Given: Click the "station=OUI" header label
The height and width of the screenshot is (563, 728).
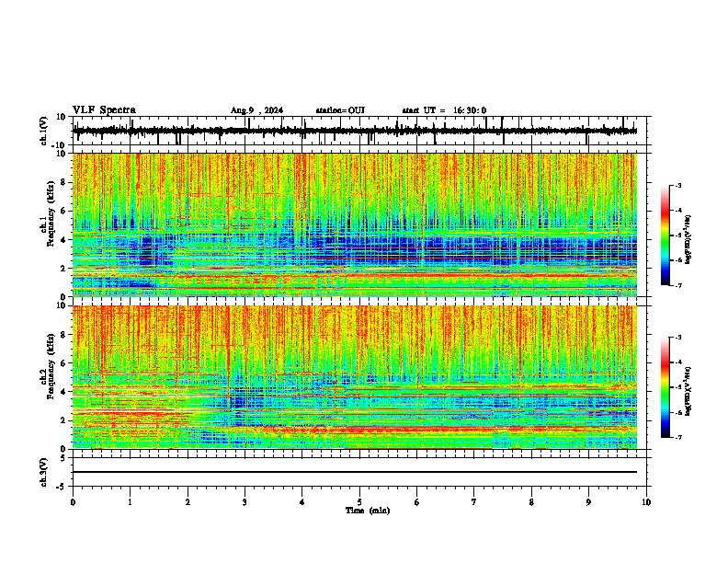Looking at the screenshot, I should 340,110.
